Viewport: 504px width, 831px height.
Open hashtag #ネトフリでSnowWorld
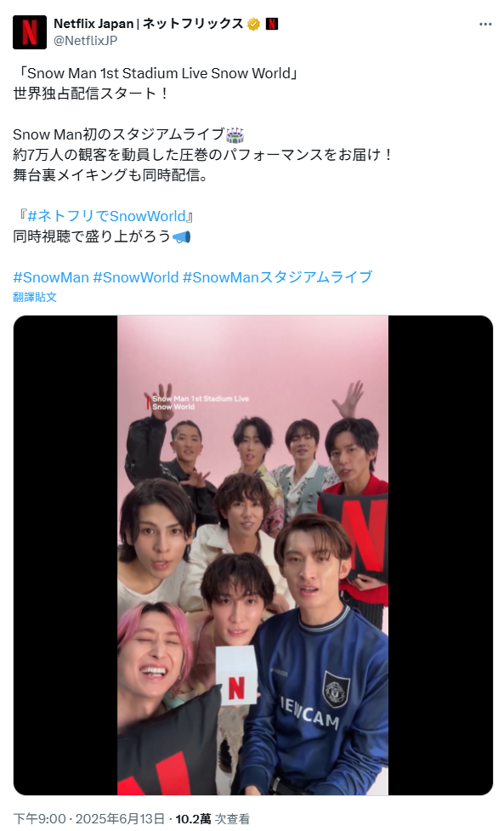[106, 216]
